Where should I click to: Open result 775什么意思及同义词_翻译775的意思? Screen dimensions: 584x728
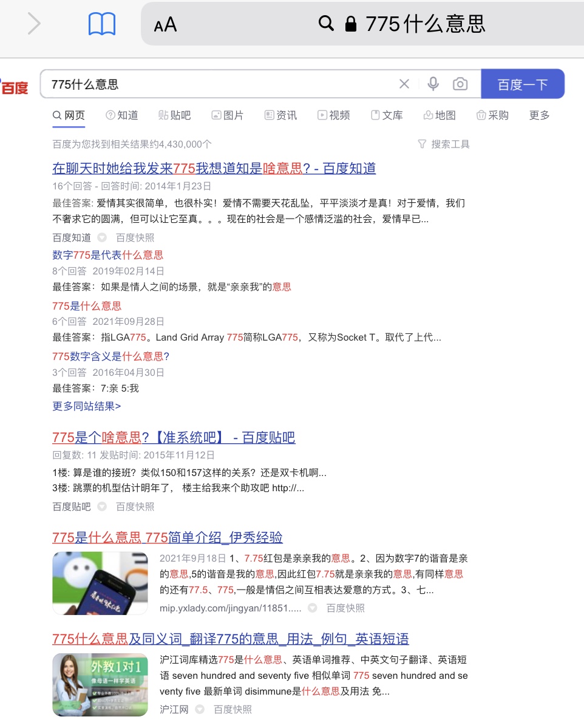[x=230, y=639]
